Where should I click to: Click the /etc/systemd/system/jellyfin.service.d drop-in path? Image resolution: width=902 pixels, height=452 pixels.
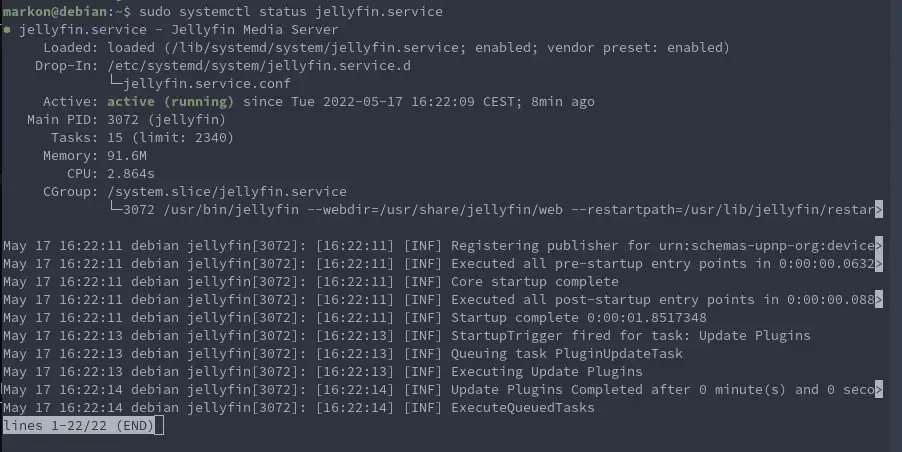pos(259,66)
